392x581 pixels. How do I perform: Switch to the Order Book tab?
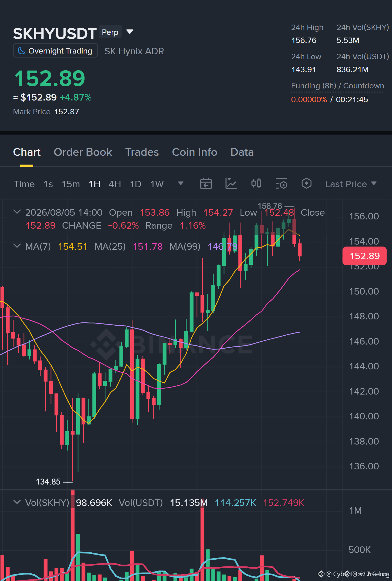pos(83,152)
